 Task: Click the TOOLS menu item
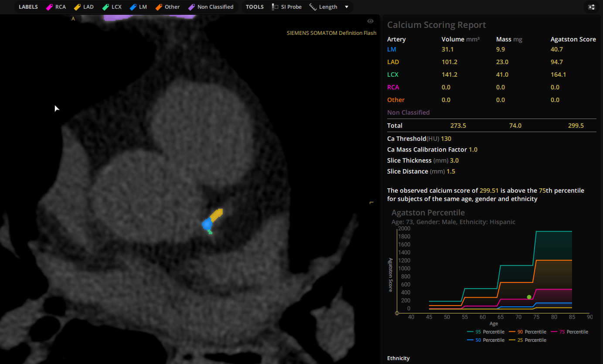point(254,7)
